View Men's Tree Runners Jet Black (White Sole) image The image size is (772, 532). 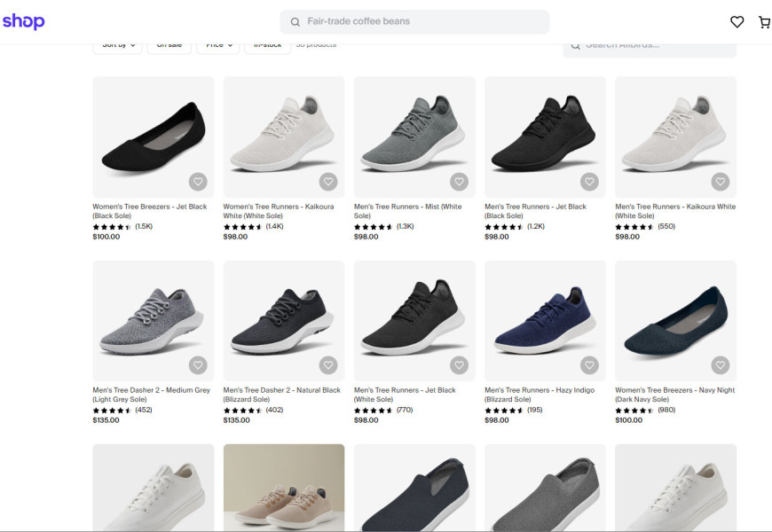[x=414, y=320]
